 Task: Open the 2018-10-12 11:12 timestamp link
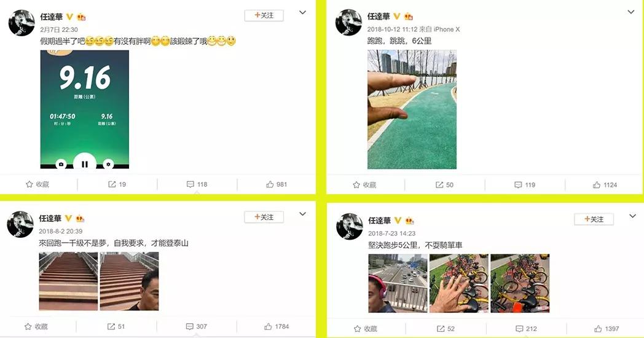[x=392, y=29]
